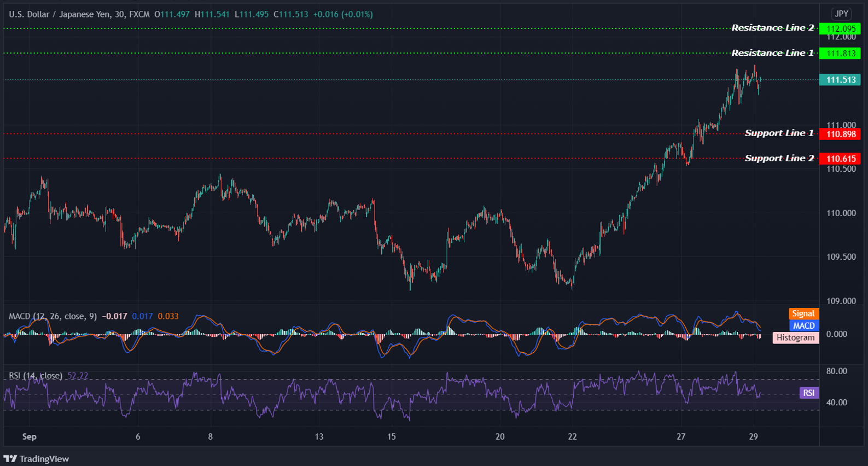Click the purple RSI legend tag

(x=809, y=393)
